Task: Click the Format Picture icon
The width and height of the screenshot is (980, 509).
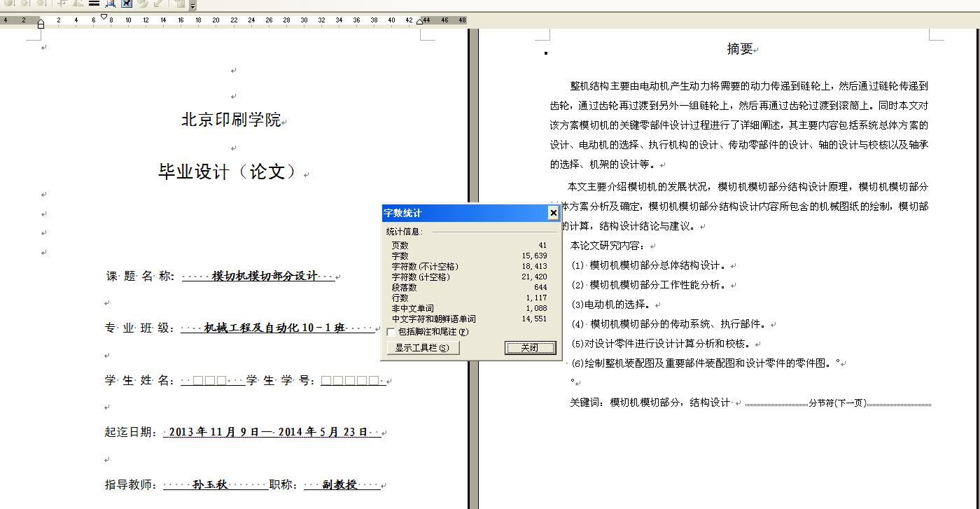Action: [143, 5]
